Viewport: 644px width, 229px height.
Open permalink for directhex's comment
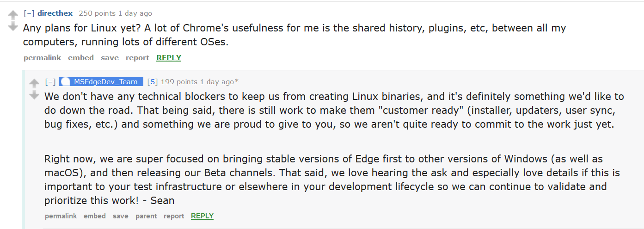(43, 58)
